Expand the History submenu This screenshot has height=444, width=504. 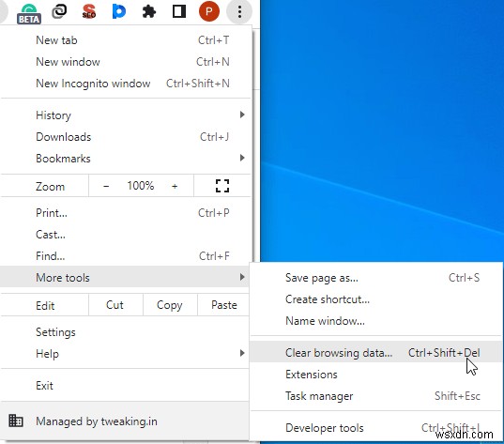[126, 115]
